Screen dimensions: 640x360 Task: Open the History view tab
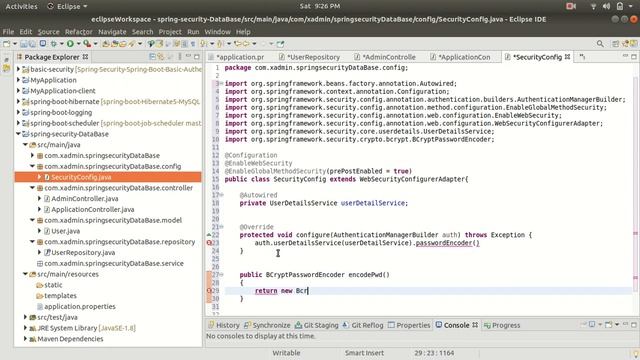[224, 325]
